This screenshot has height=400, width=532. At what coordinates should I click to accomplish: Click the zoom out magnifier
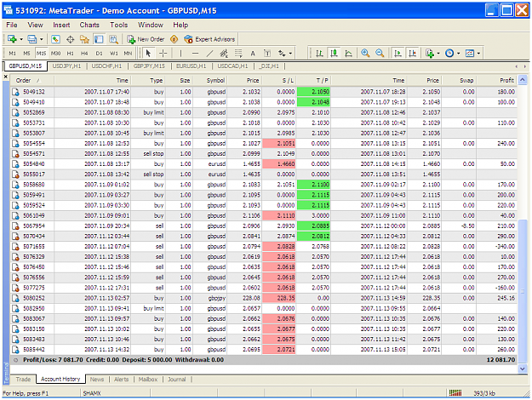click(380, 54)
